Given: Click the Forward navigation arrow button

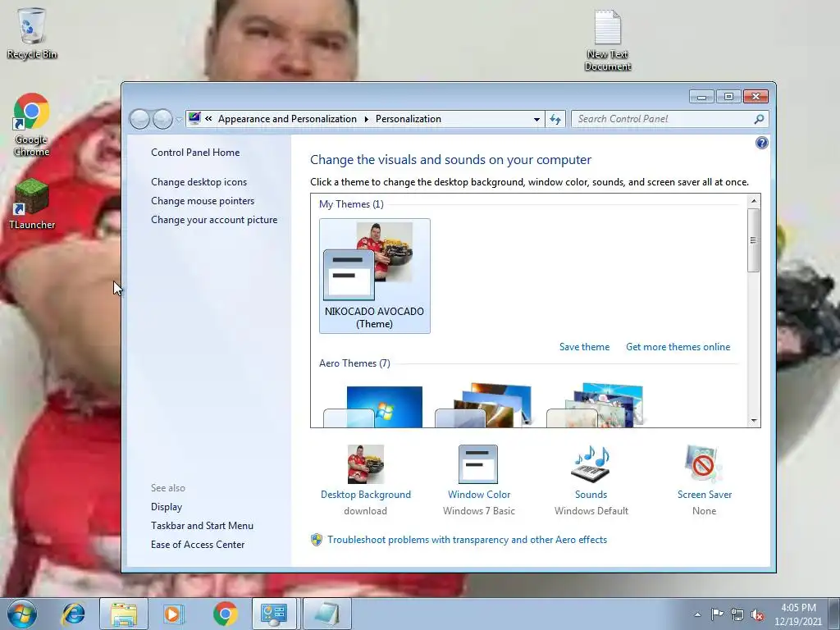Looking at the screenshot, I should pos(162,119).
